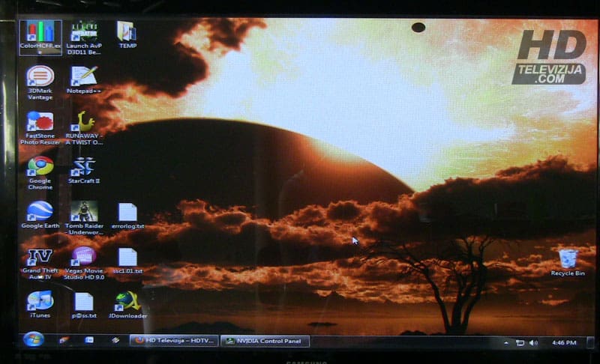Select the StarCraft II desktop icon

click(x=83, y=166)
